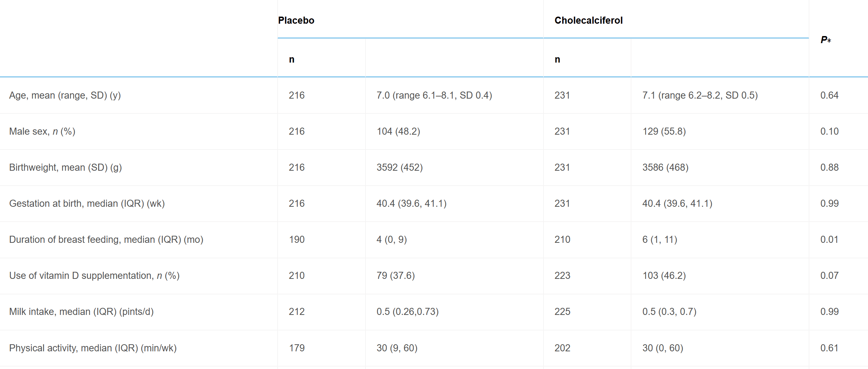Click Physical activity, median (IQR) label
Image resolution: width=868 pixels, height=369 pixels.
(93, 348)
